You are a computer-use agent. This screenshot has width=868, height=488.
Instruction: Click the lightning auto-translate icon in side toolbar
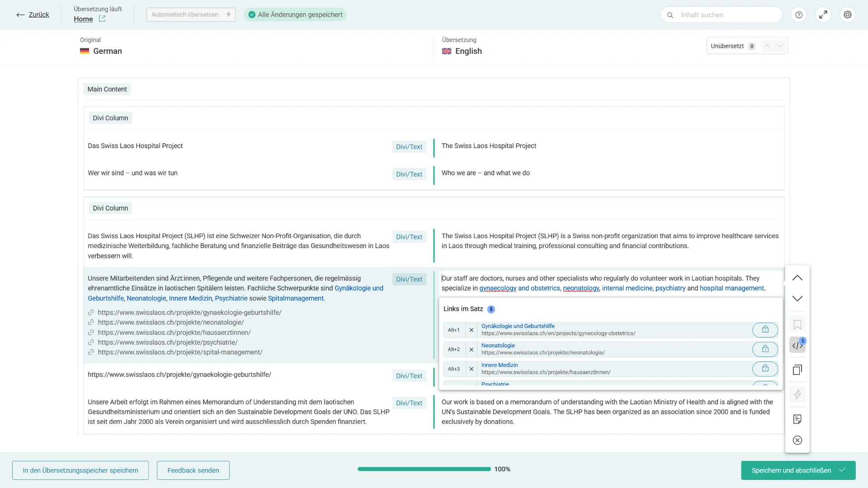click(797, 394)
